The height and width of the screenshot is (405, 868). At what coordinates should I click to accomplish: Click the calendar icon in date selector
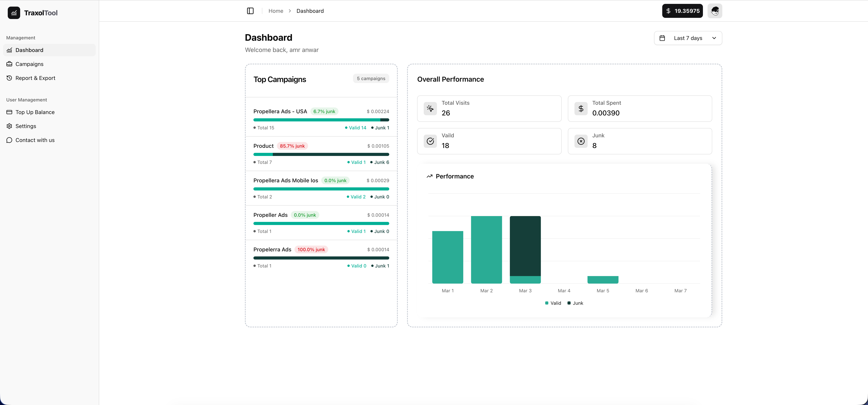click(662, 38)
